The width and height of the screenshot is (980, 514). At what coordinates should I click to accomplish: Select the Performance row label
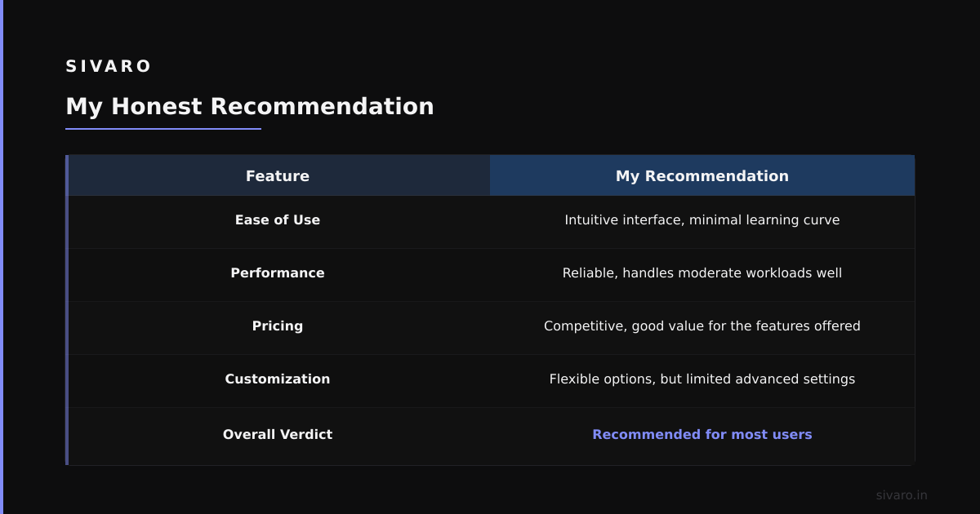tap(278, 273)
